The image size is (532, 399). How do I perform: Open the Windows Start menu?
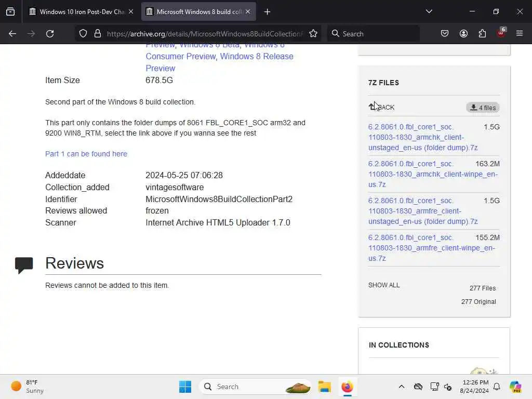(x=185, y=387)
